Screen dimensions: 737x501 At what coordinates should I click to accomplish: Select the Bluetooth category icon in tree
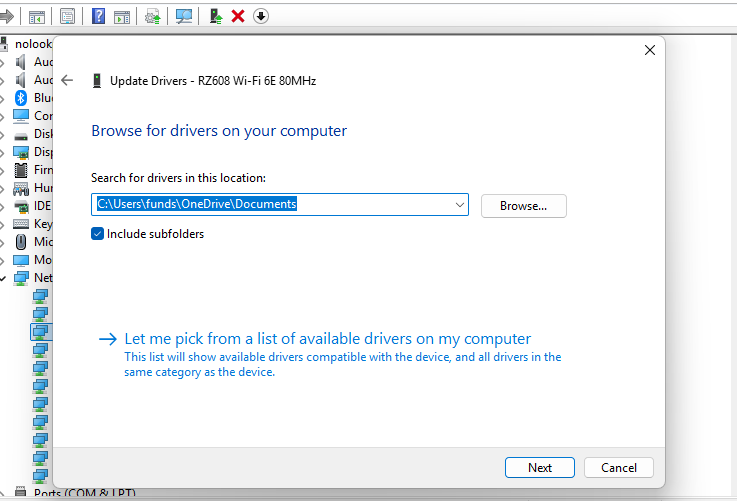click(x=21, y=98)
